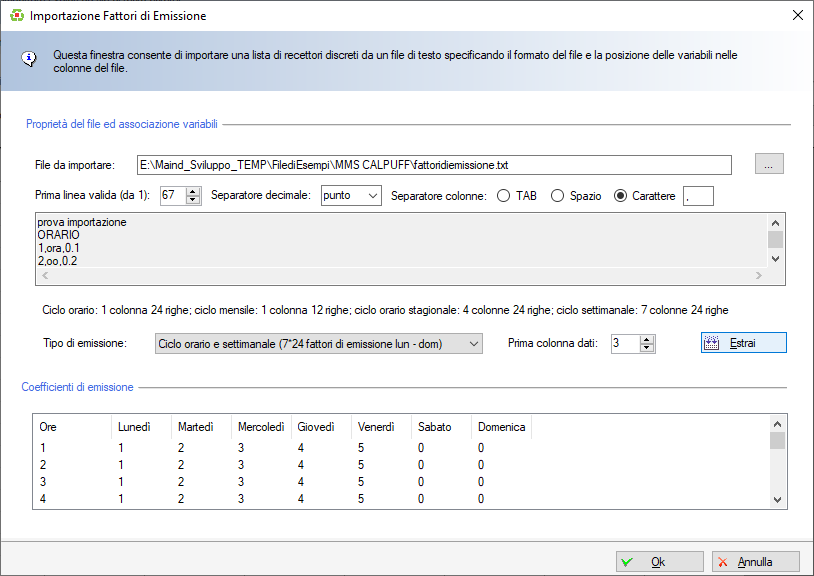Image resolution: width=814 pixels, height=576 pixels.
Task: Close the Importazione Fattori di Emissione window
Action: 797,16
